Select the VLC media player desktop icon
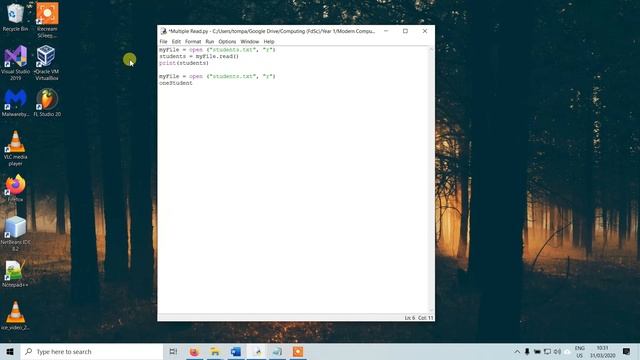This screenshot has height=360, width=640. point(16,148)
